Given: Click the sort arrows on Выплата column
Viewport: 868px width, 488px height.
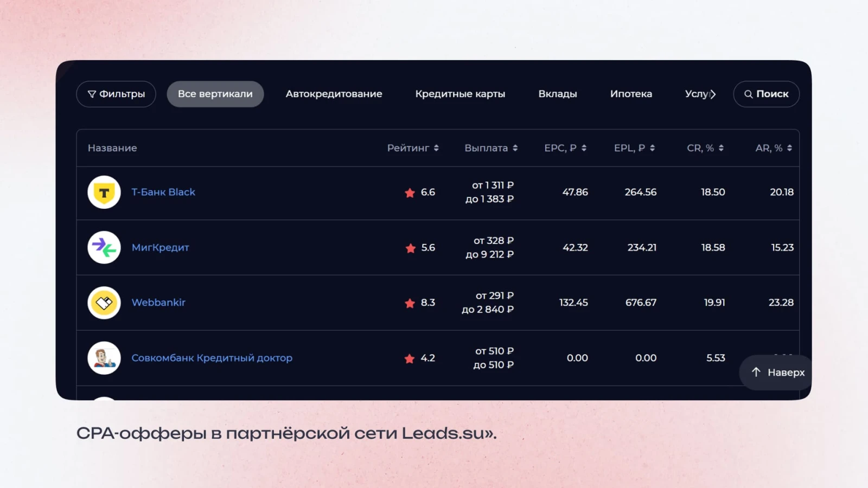Looking at the screenshot, I should [514, 147].
